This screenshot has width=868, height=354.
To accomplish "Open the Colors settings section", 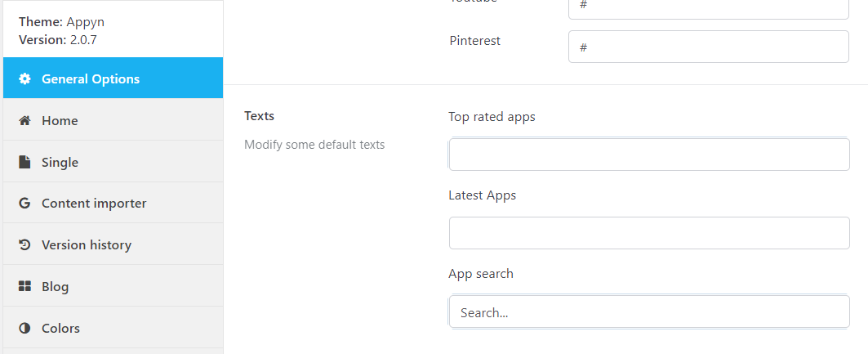I will 113,327.
